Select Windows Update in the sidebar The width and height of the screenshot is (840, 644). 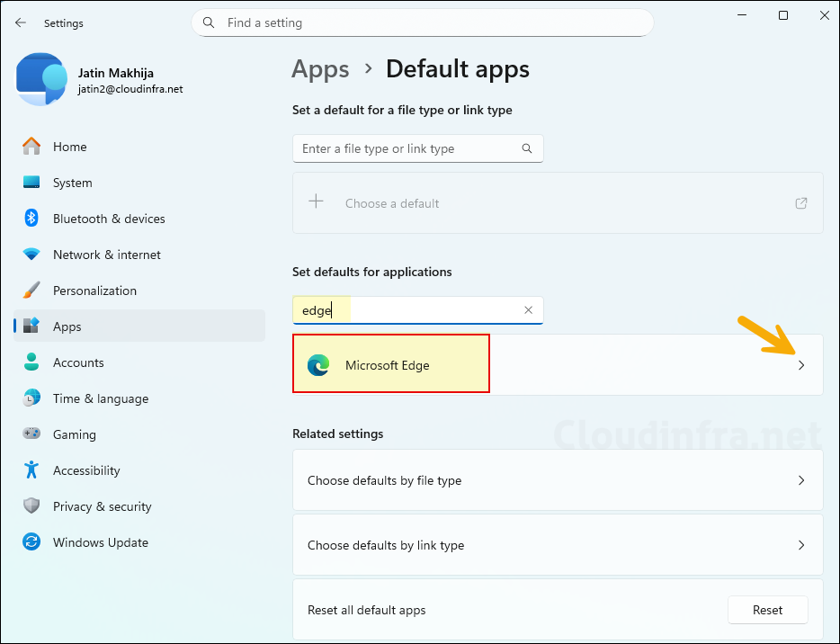click(100, 542)
